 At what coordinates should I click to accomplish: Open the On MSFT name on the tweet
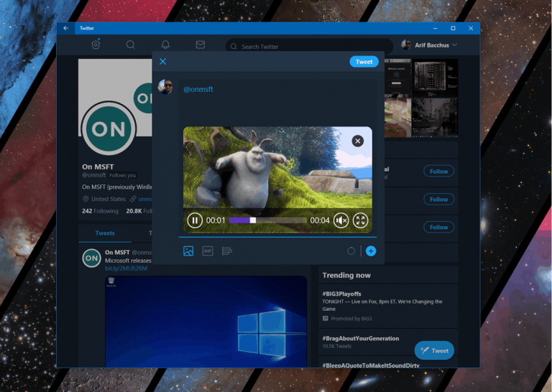click(117, 253)
